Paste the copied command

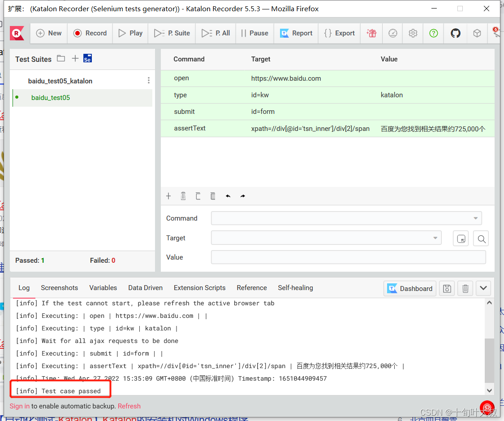coord(213,196)
